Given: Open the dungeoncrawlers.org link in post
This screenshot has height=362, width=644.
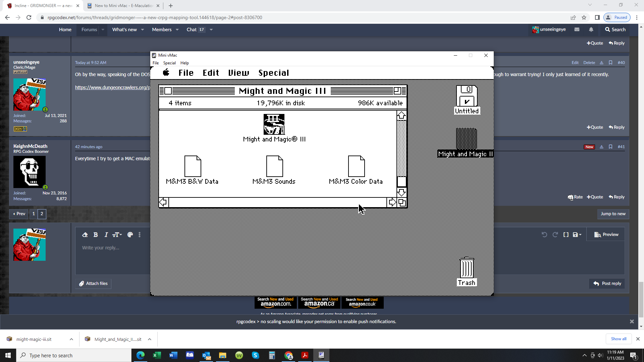Looking at the screenshot, I should click(x=112, y=87).
